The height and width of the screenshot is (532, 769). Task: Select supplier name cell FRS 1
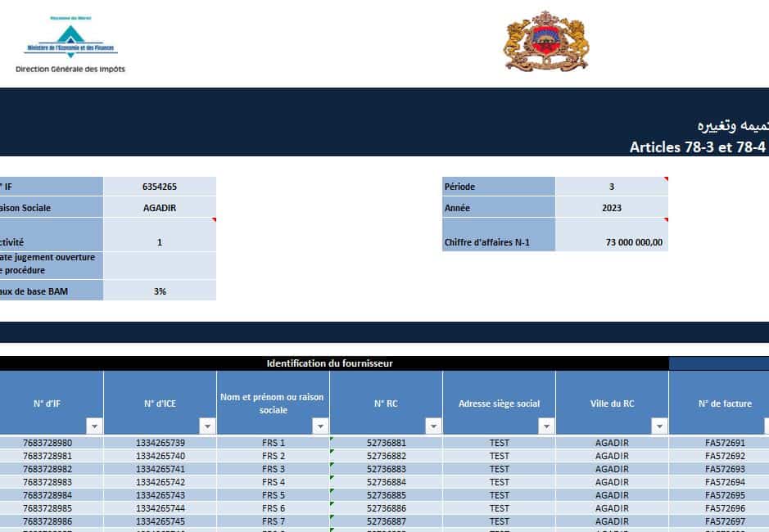point(273,442)
